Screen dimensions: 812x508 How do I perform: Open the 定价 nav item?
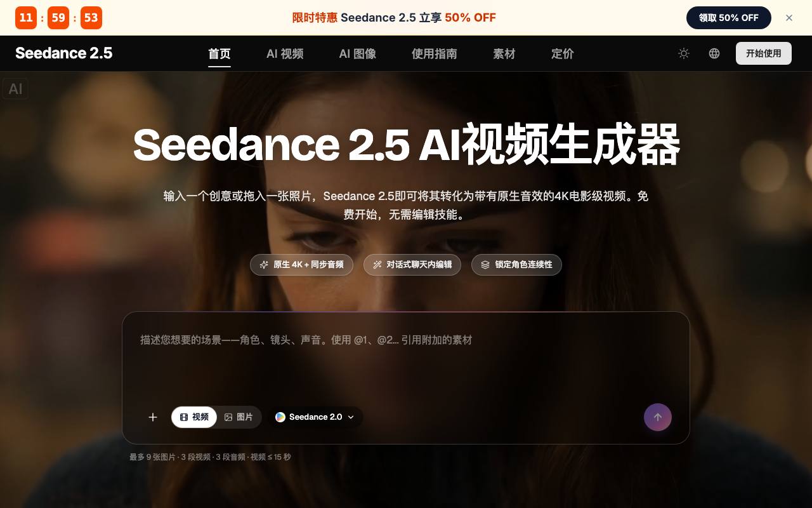(x=563, y=54)
